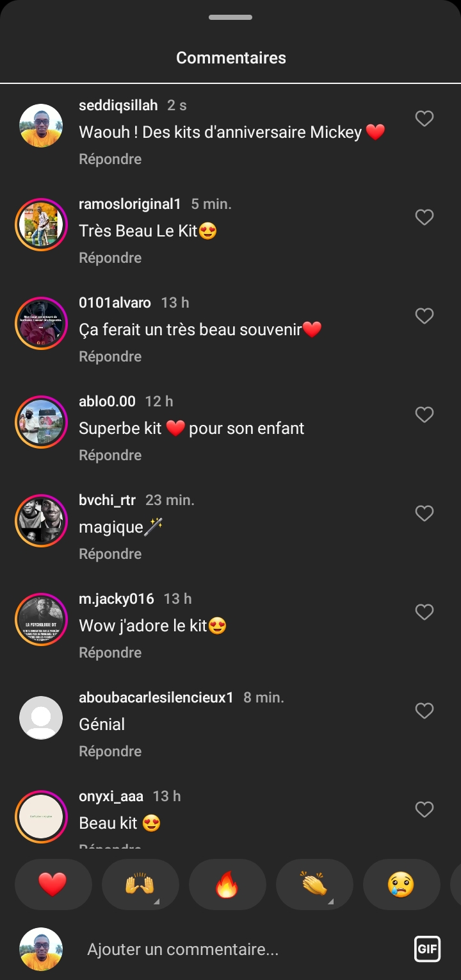The height and width of the screenshot is (980, 461).
Task: Like seddiqsillah's Mickey kit comment
Action: 425,119
